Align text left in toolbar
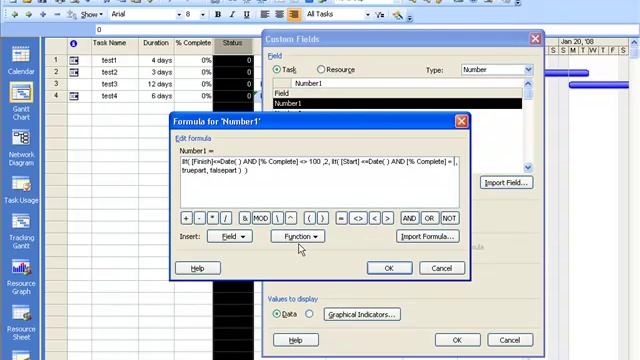 click(x=265, y=15)
